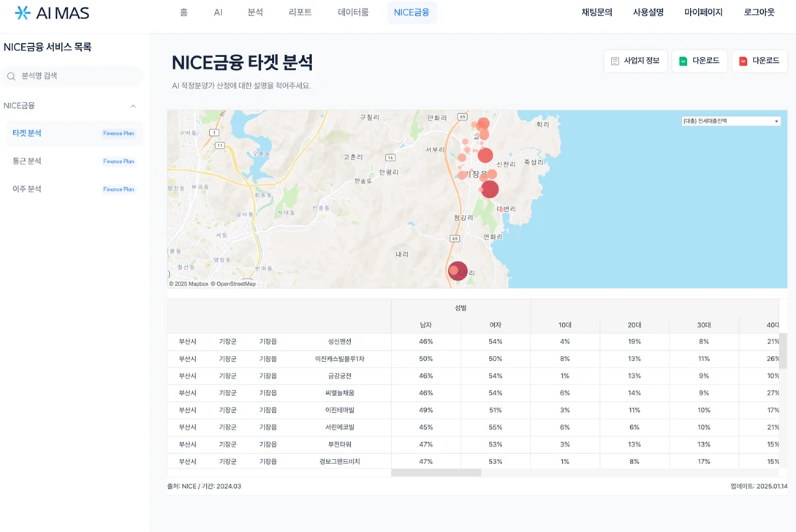Click the 고촌리 map label

pyautogui.click(x=353, y=157)
